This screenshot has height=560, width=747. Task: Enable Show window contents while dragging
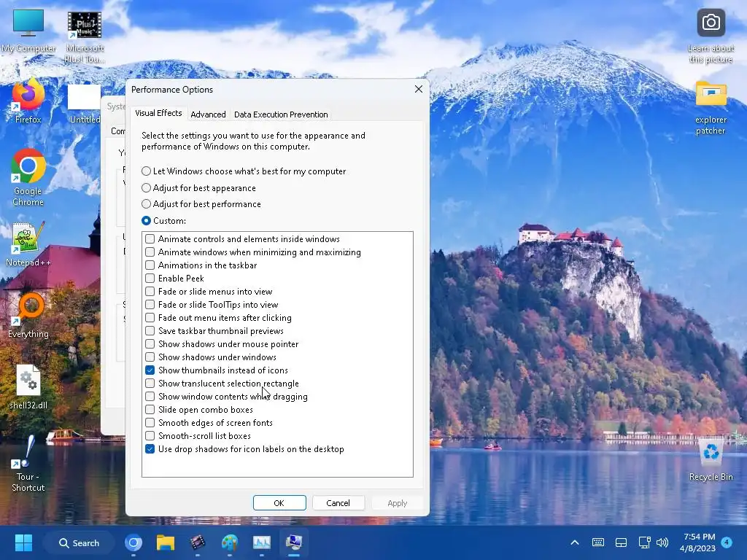tap(150, 396)
